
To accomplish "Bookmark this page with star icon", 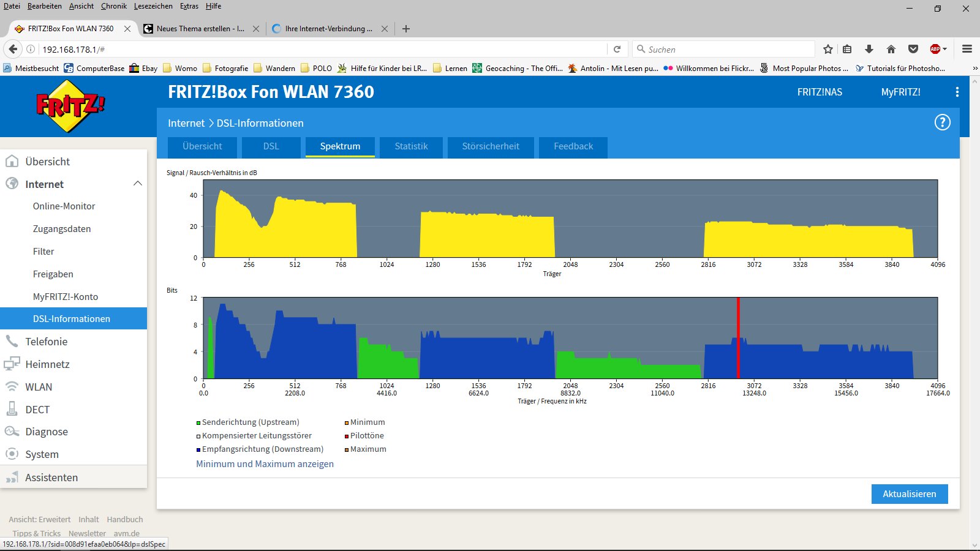I will [x=828, y=50].
